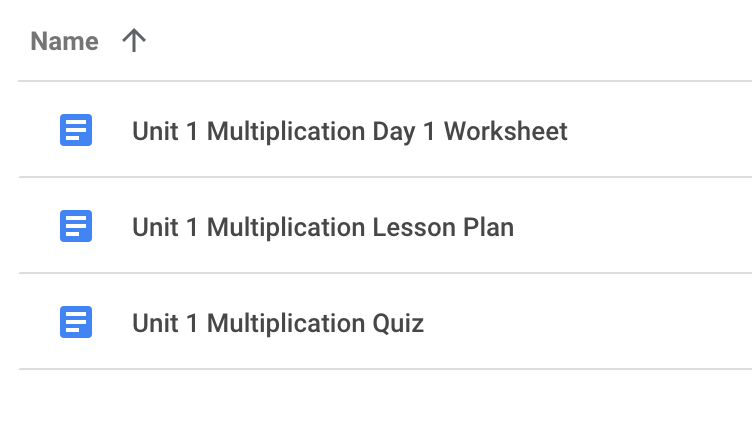Click the word Plan in the second file name
This screenshot has height=428, width=752.
(487, 227)
